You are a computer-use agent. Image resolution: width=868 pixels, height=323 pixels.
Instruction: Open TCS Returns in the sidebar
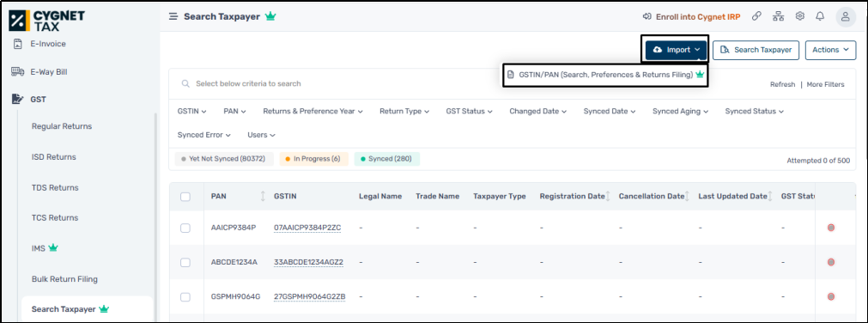[x=55, y=217]
